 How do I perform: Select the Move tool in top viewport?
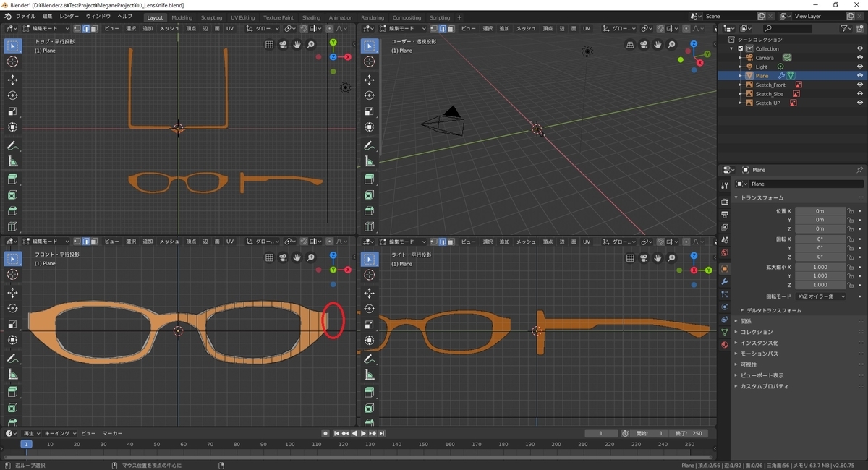(x=13, y=80)
